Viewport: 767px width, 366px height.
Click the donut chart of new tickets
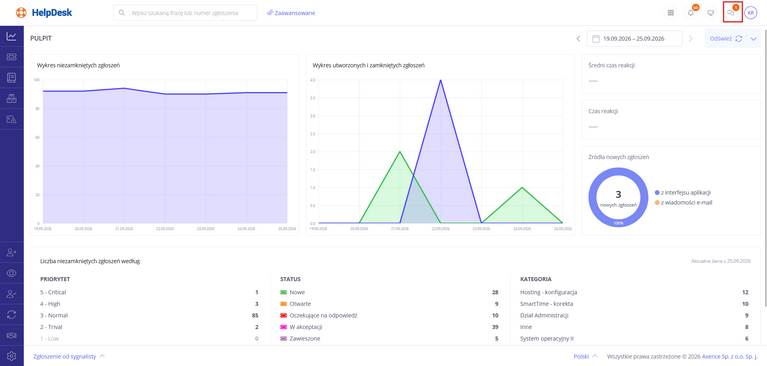point(618,197)
